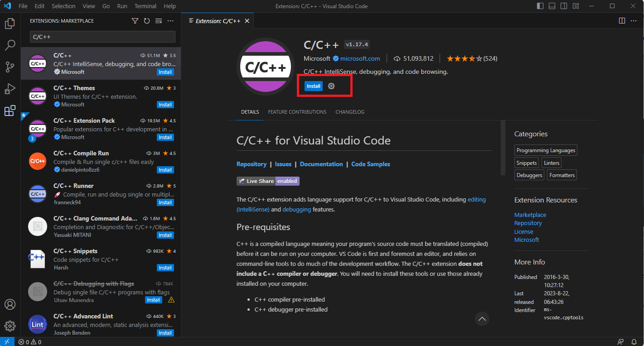Install C/C++ Compile Run from the list
The image size is (644, 346).
[x=165, y=170]
